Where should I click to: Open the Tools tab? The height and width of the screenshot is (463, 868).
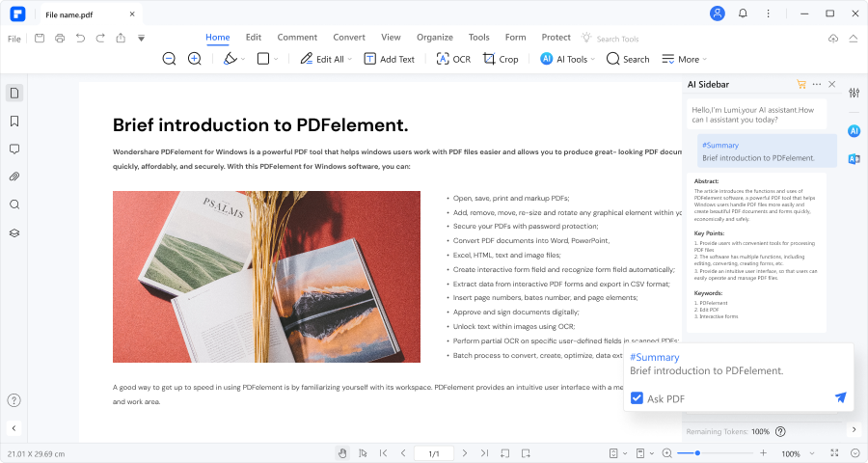click(x=478, y=37)
